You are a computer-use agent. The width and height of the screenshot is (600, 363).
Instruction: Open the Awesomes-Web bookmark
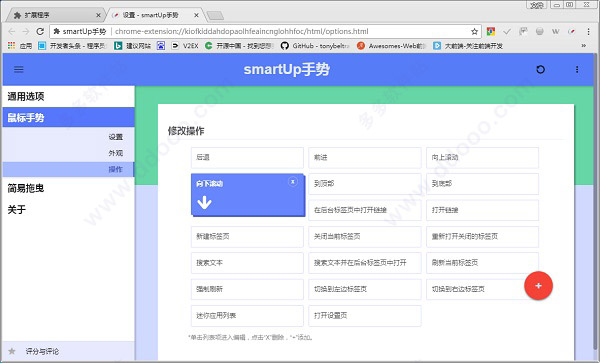[x=391, y=46]
